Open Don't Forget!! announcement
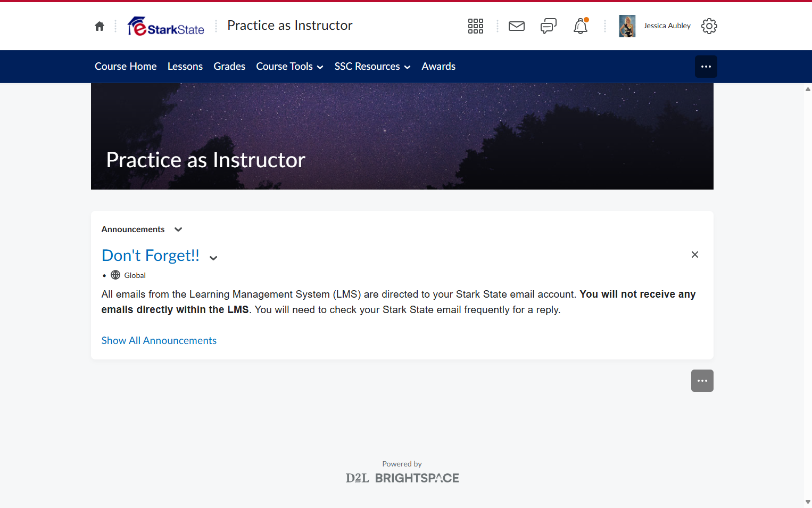The height and width of the screenshot is (508, 812). 151,256
